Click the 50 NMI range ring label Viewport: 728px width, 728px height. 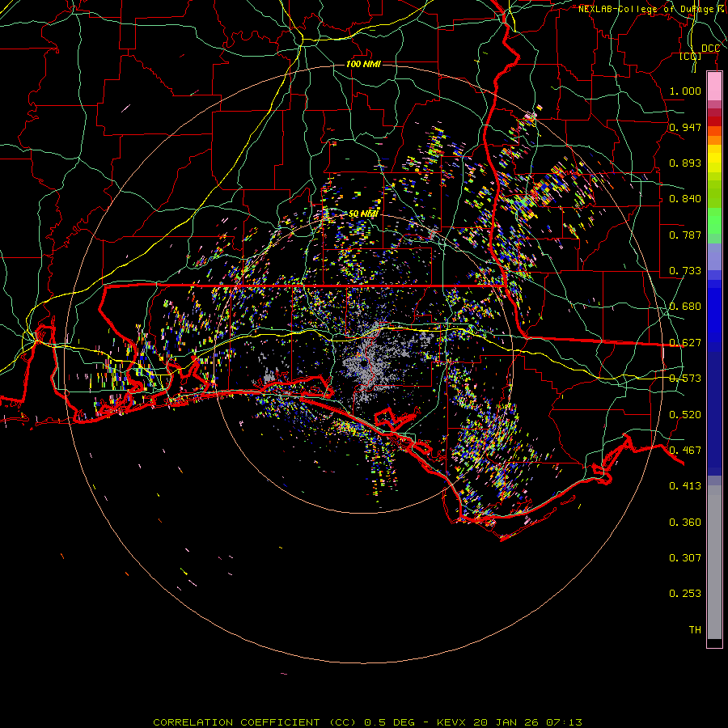tap(363, 214)
